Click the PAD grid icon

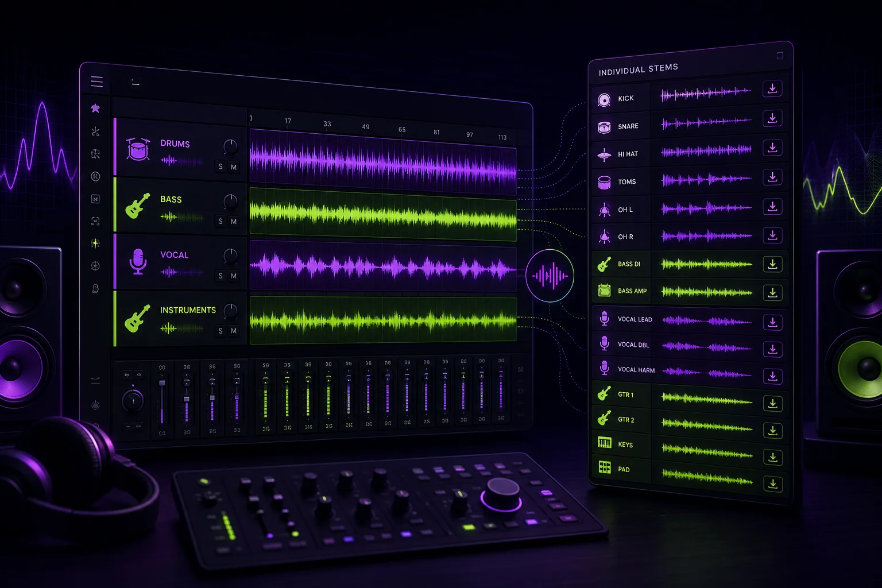coord(605,467)
